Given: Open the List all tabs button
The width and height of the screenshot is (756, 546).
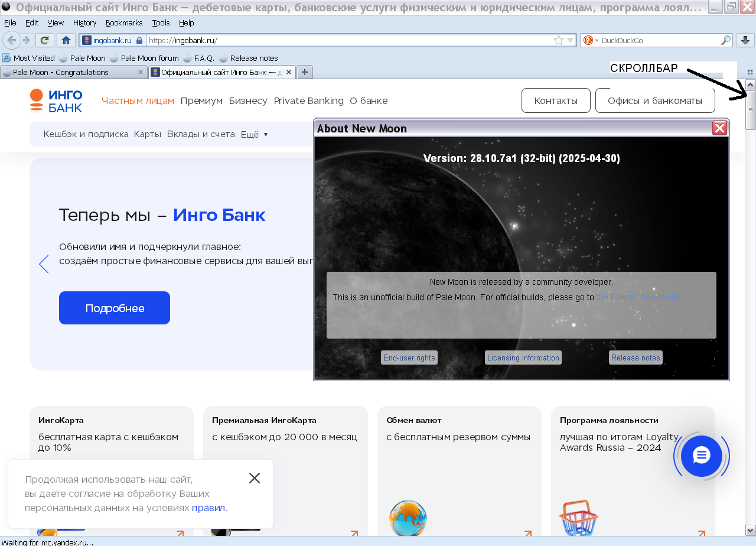Looking at the screenshot, I should pos(750,71).
